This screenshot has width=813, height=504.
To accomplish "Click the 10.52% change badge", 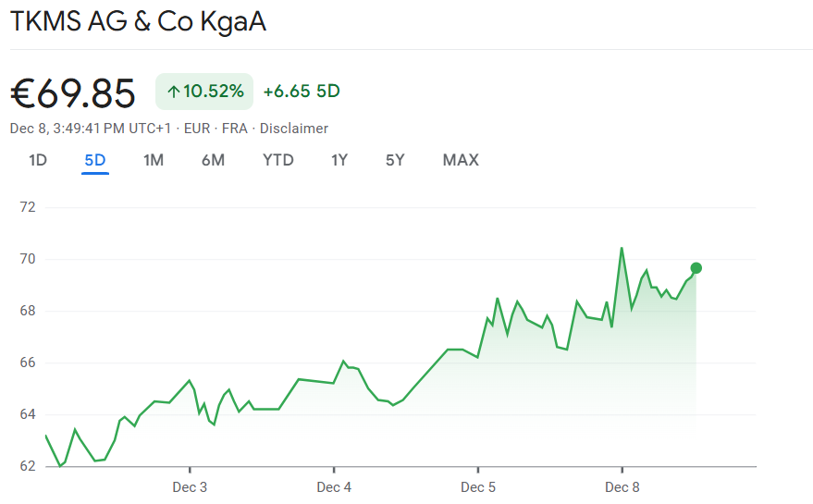I will (x=204, y=92).
